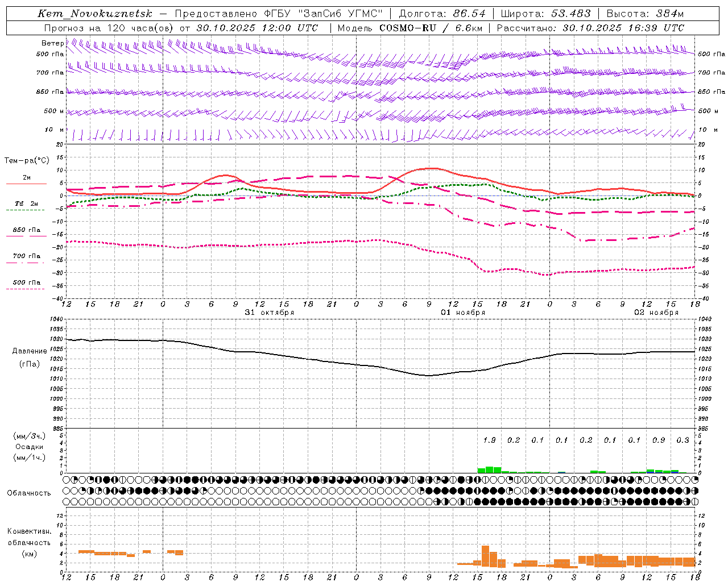The image size is (728, 582).
Task: Click the 0.9 precipitation total value
Action: click(659, 440)
